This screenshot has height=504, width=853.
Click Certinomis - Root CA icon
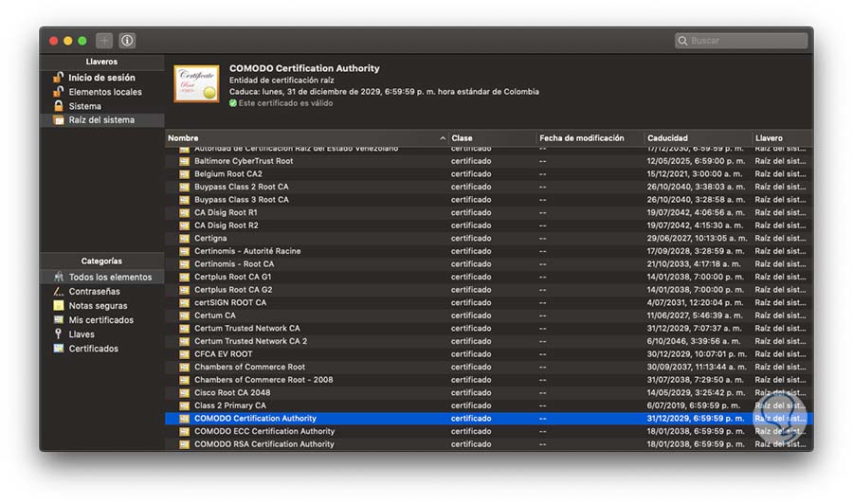coord(185,263)
